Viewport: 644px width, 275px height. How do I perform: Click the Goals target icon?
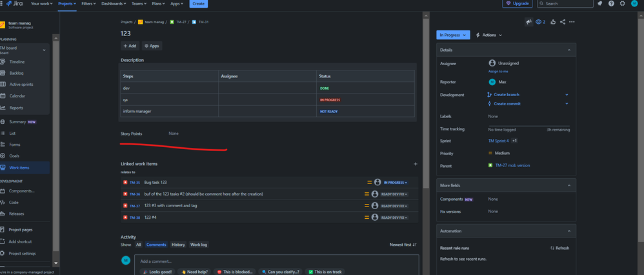3,156
